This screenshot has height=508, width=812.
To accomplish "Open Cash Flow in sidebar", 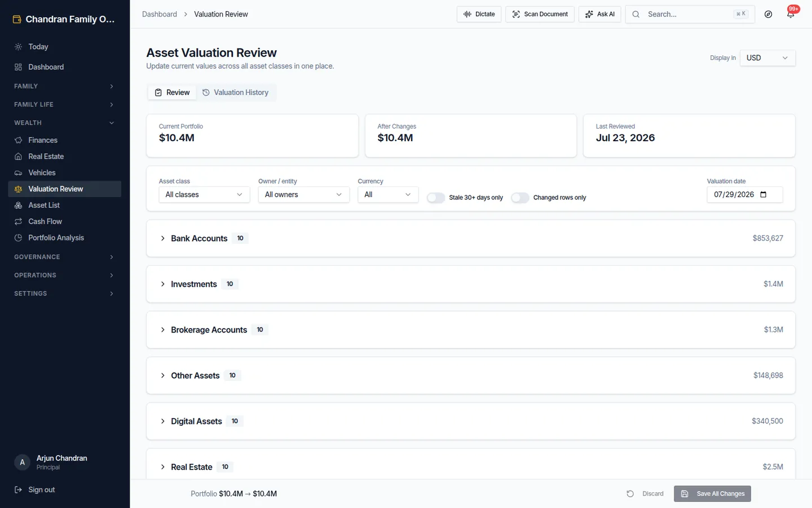I will click(x=65, y=222).
